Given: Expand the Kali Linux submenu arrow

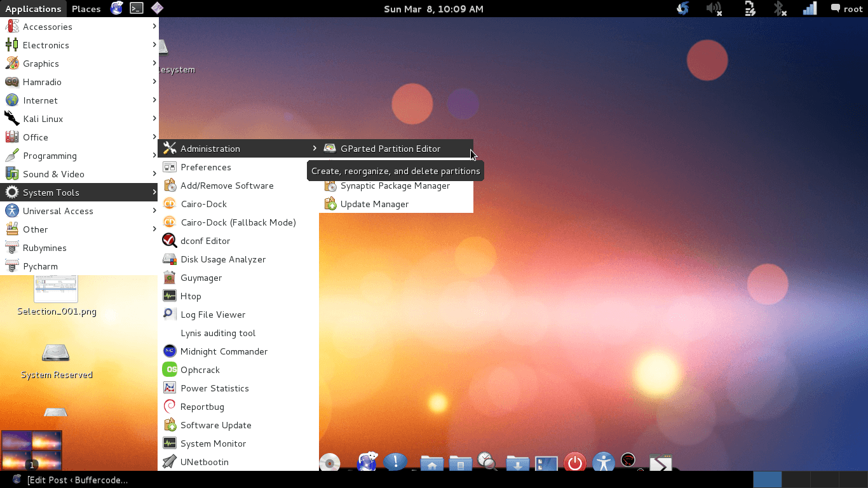Looking at the screenshot, I should pos(154,119).
